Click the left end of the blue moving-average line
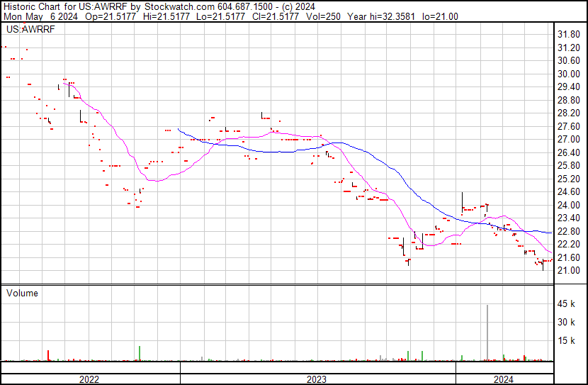Screen dimensions: 588x385 [x=178, y=129]
